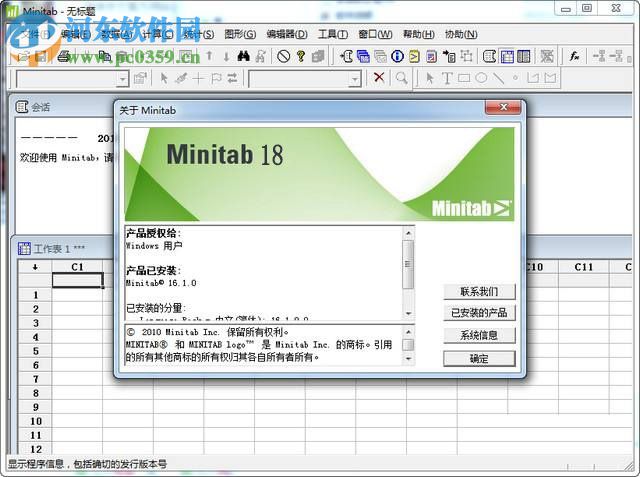Viewport: 640px width, 477px height.
Task: Click the magnifier zoom icon
Action: (x=402, y=78)
